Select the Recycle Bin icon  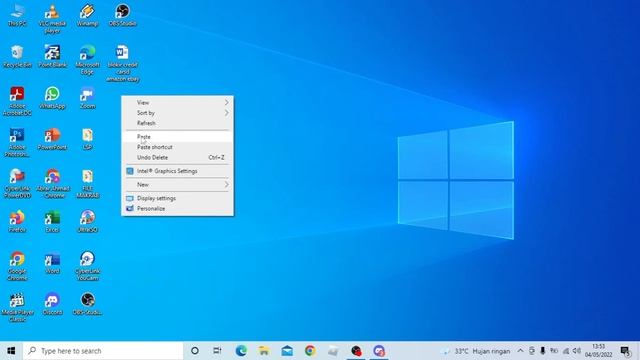point(17,57)
